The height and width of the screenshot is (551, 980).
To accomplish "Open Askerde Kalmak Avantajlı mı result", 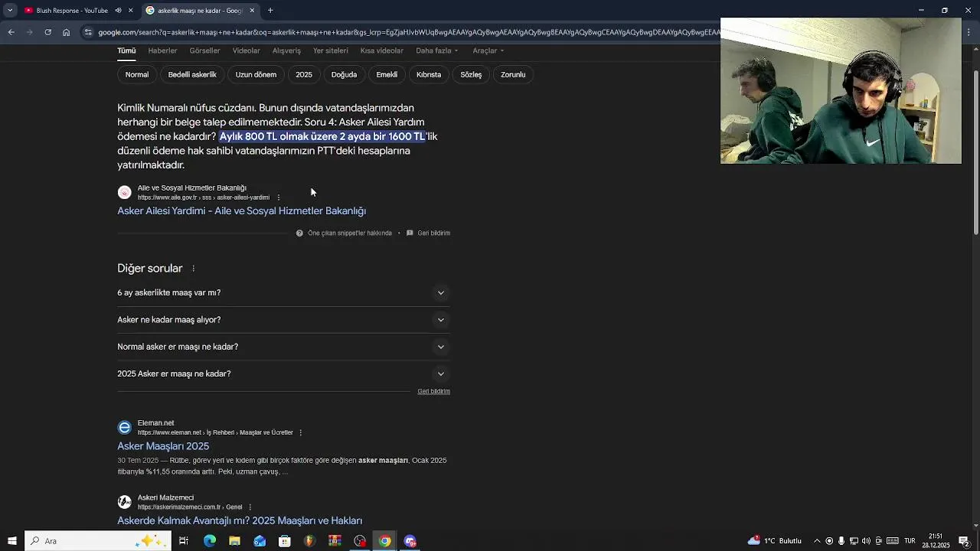I will [x=240, y=520].
